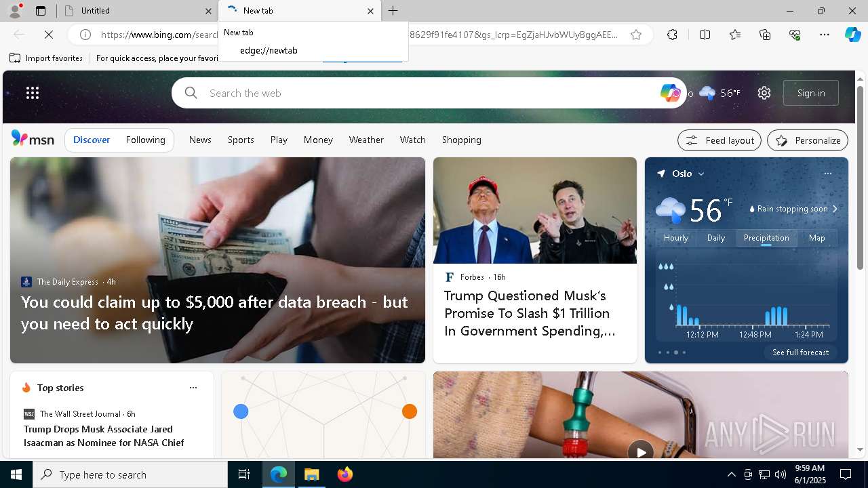
Task: Close the Untitled tab
Action: pyautogui.click(x=208, y=11)
